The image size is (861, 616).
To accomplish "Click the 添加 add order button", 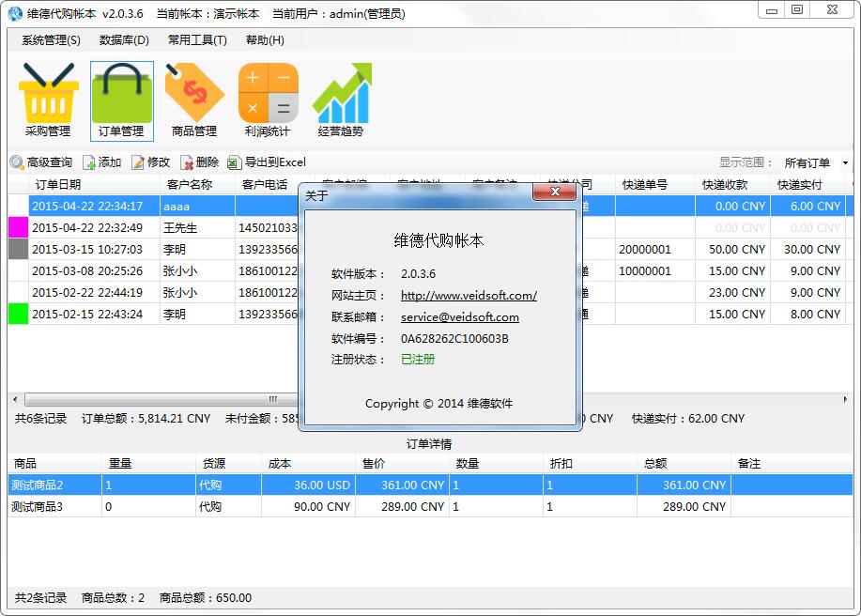I will click(x=102, y=162).
